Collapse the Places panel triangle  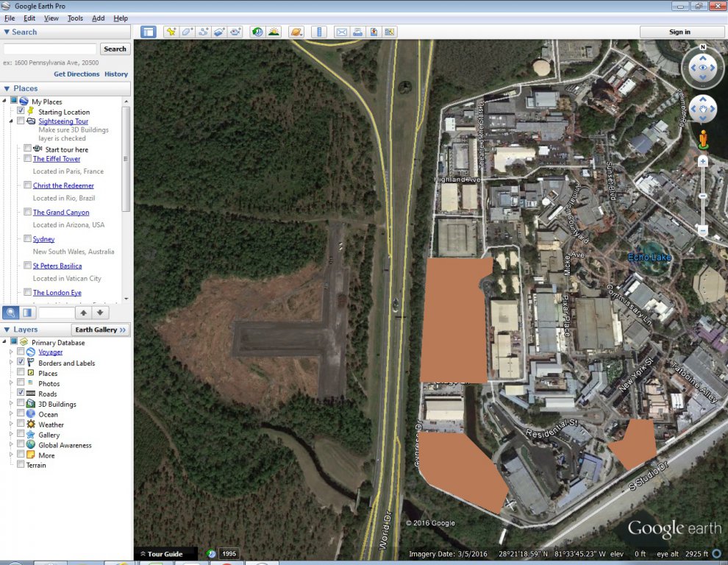[7, 88]
